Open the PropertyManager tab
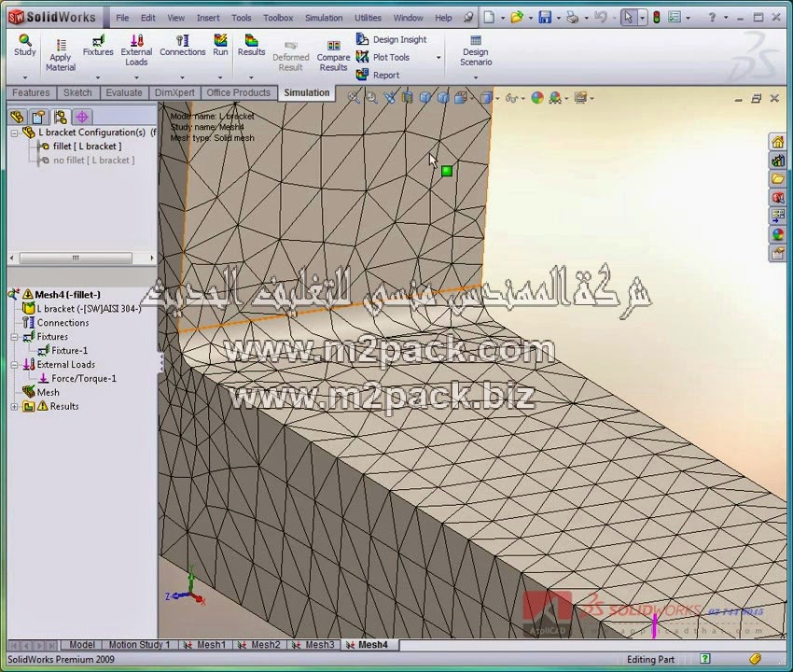This screenshot has width=793, height=672. pyautogui.click(x=38, y=118)
